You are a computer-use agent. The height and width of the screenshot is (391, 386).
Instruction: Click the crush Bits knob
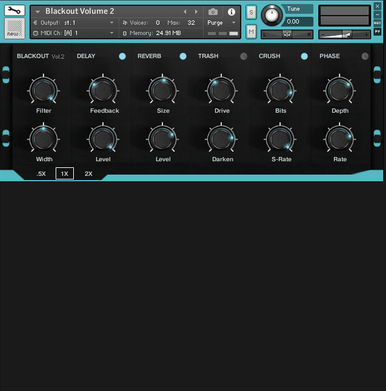(x=280, y=90)
